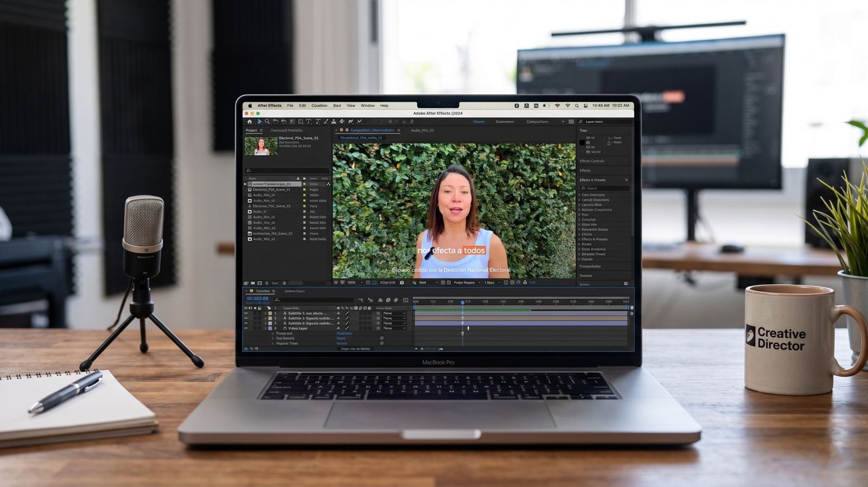Click the Home icon in the toolbar
868x487 pixels.
250,121
